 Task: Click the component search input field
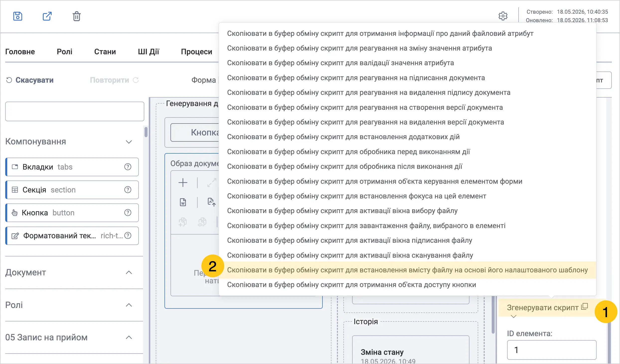(75, 111)
